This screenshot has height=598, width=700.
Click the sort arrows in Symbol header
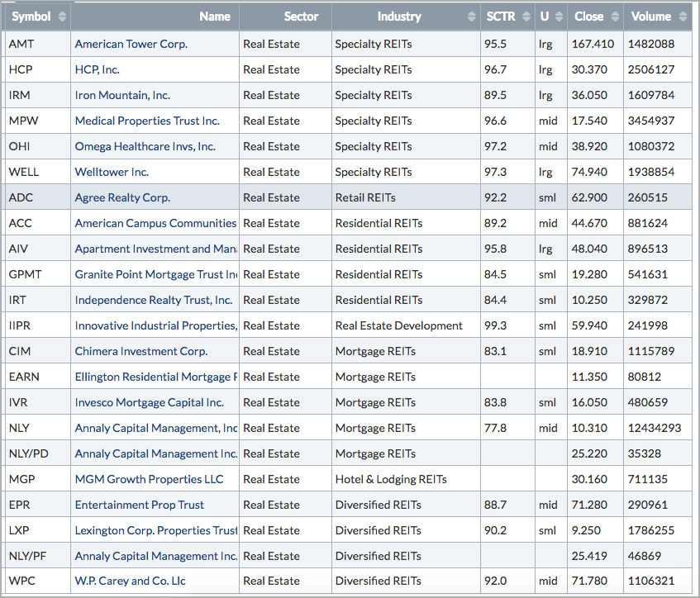click(x=61, y=17)
